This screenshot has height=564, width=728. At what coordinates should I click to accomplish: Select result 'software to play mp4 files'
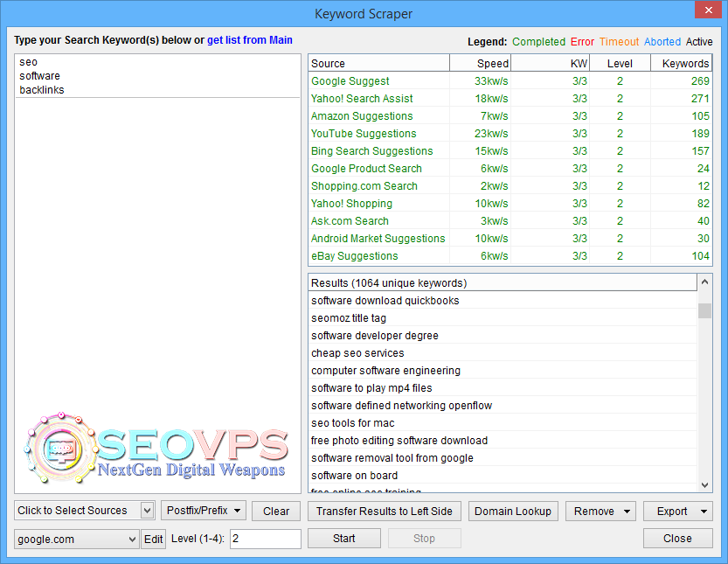click(x=503, y=388)
